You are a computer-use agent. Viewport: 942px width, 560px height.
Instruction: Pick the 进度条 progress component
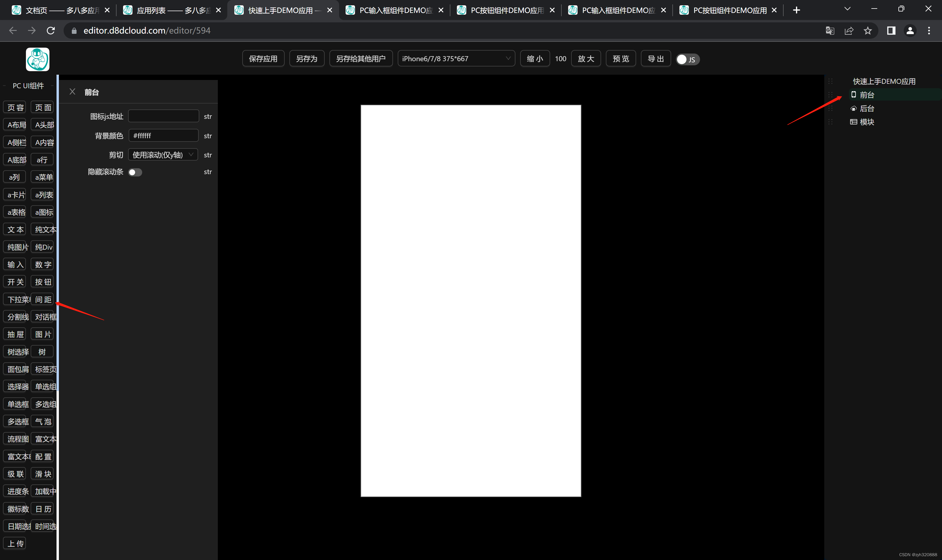click(15, 491)
